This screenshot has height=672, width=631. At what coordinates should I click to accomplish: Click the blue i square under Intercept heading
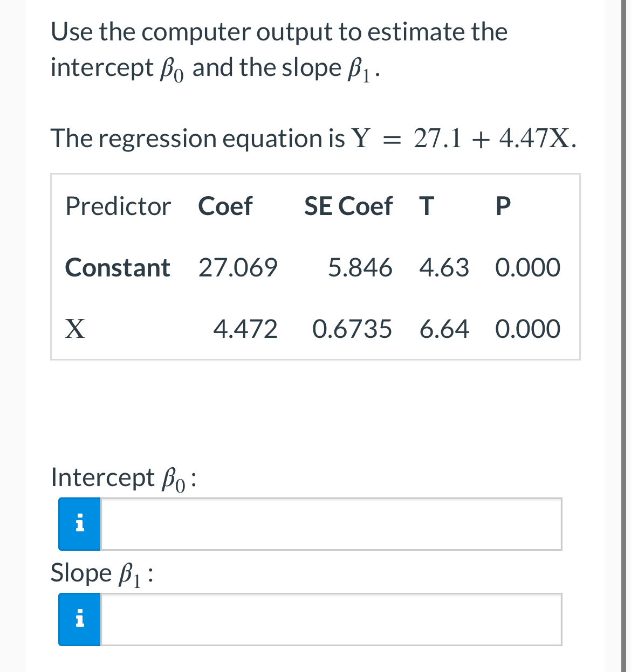(x=79, y=523)
